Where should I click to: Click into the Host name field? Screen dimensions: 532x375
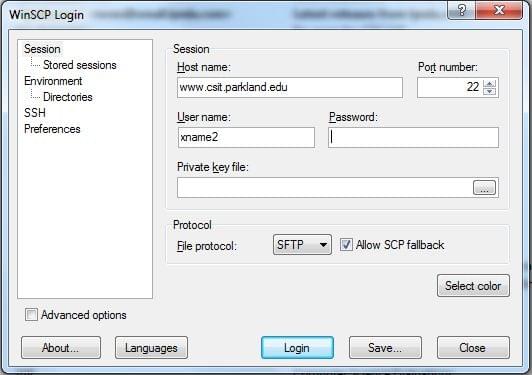click(x=290, y=87)
